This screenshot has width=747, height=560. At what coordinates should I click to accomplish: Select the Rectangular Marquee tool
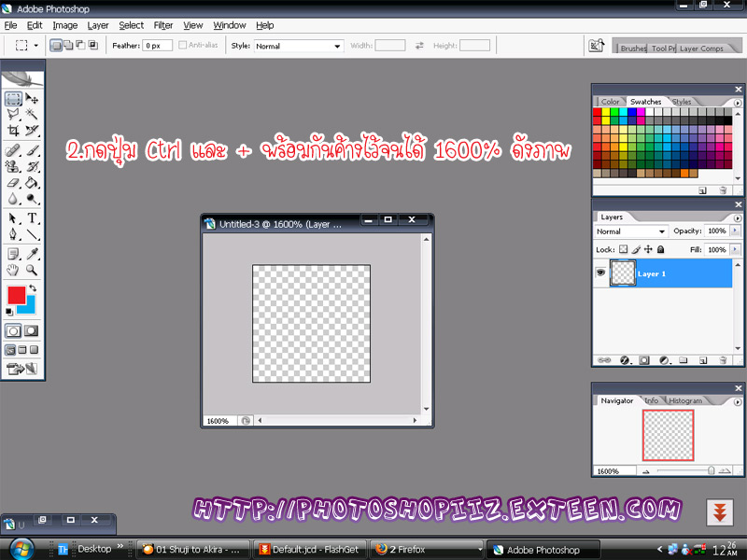click(13, 99)
